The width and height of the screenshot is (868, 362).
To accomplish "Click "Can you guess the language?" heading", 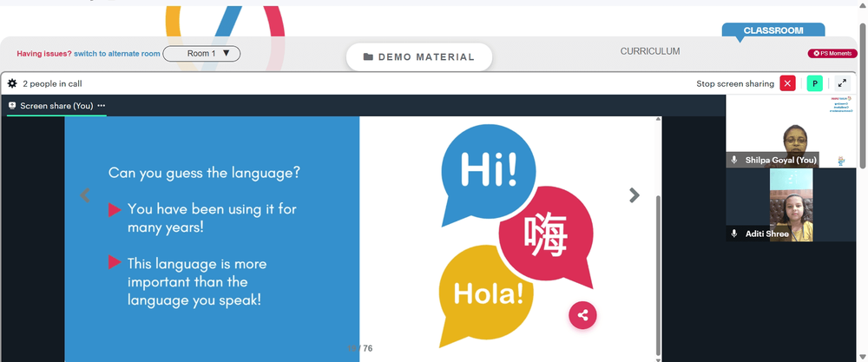I will pyautogui.click(x=204, y=173).
